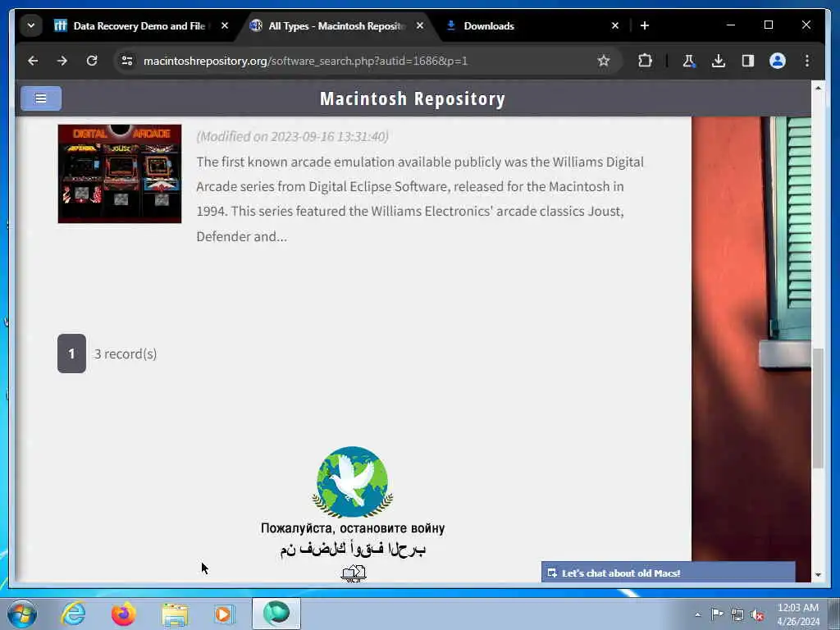Launch Internet Explorer from taskbar
Image resolution: width=840 pixels, height=630 pixels.
point(73,614)
